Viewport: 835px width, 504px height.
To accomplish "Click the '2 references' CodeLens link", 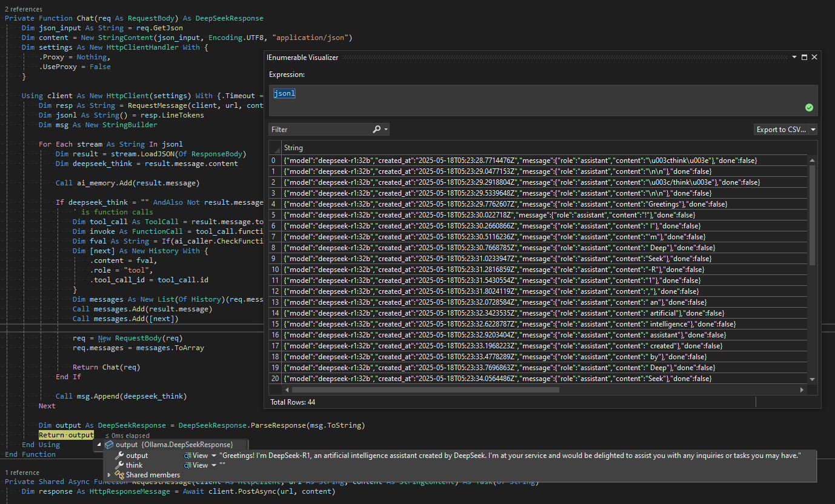I will [x=24, y=9].
